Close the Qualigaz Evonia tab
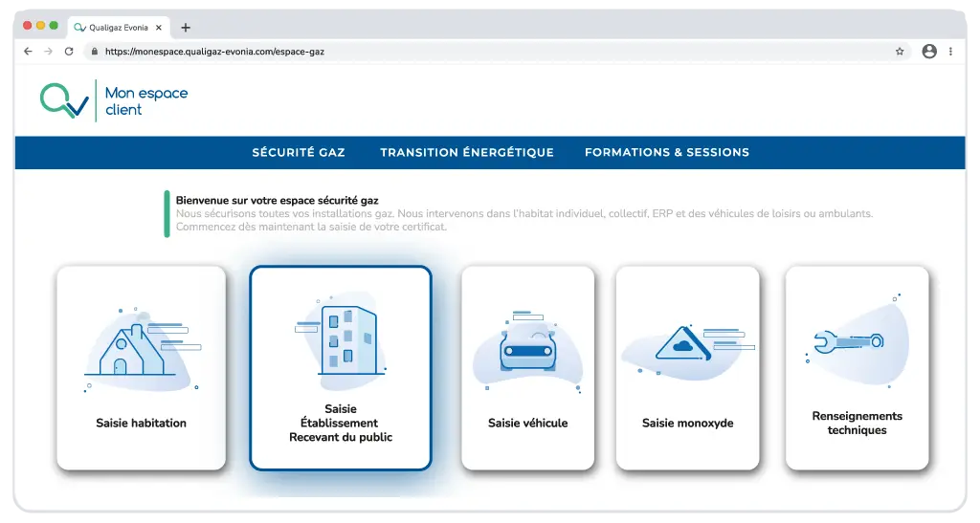 pos(159,28)
